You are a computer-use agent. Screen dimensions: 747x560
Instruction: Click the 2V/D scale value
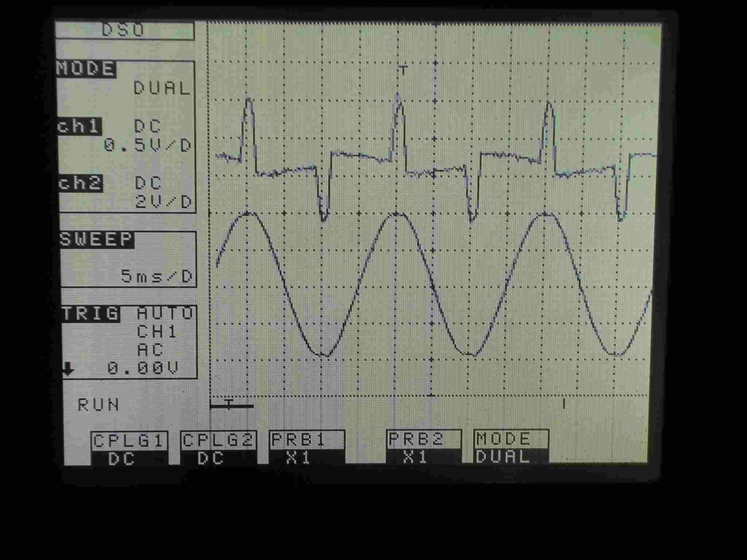[163, 202]
